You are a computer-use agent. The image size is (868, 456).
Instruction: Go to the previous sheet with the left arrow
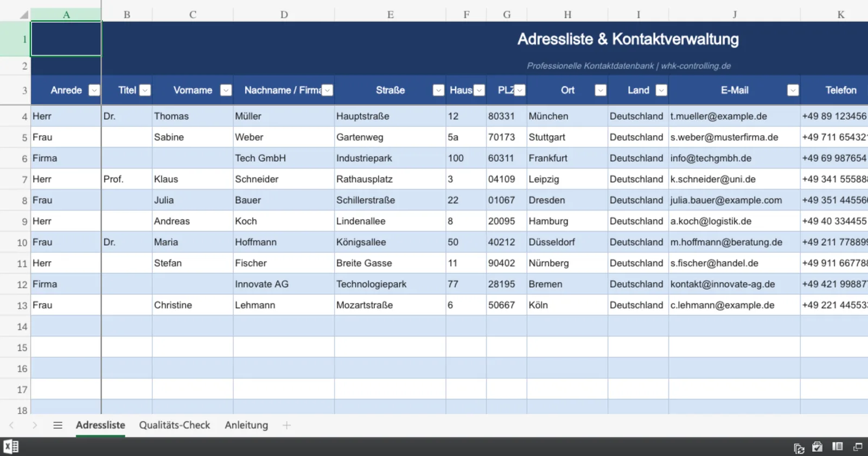coord(11,425)
